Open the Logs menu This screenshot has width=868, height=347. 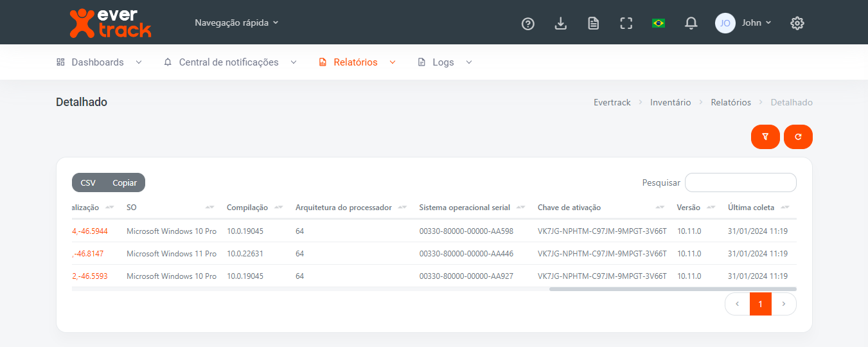445,62
